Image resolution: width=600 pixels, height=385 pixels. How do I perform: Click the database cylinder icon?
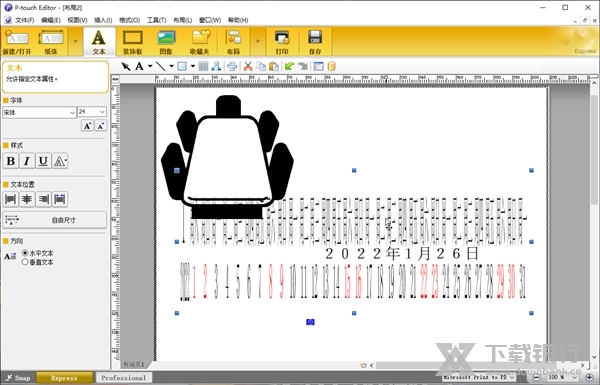(x=332, y=66)
